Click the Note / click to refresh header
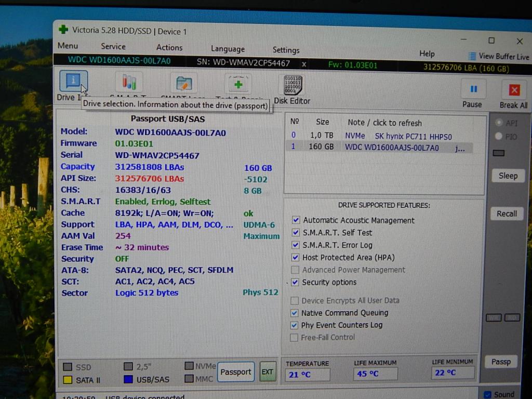 tap(385, 123)
